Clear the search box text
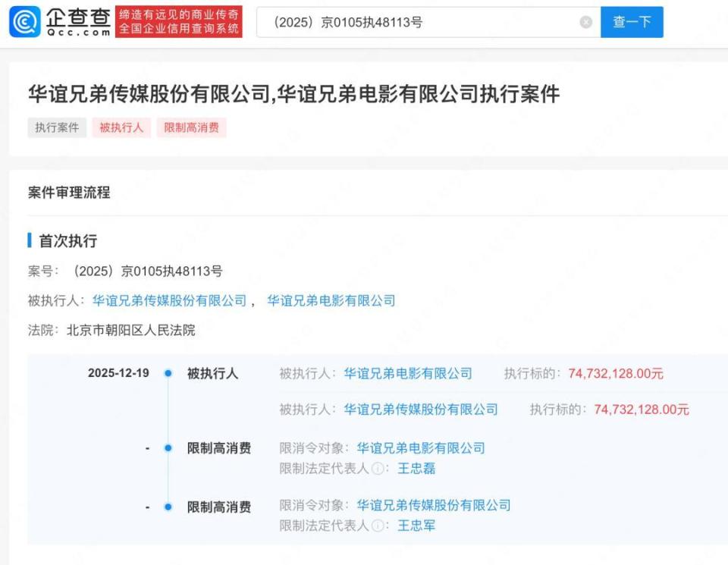This screenshot has height=565, width=728. [586, 22]
